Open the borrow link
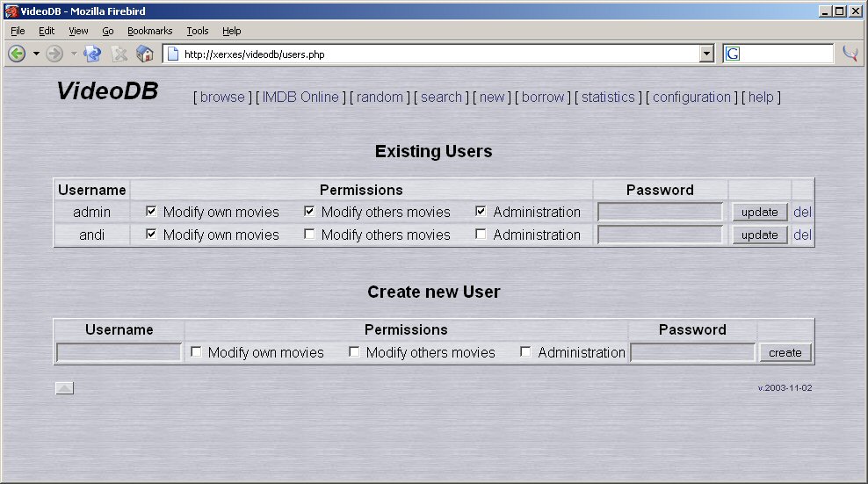The height and width of the screenshot is (484, 868). (543, 97)
